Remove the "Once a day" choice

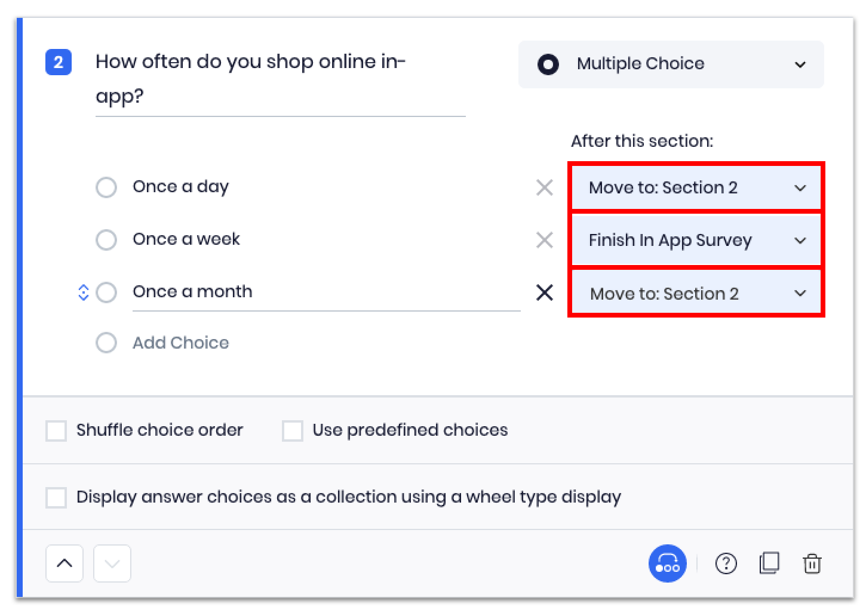point(544,188)
